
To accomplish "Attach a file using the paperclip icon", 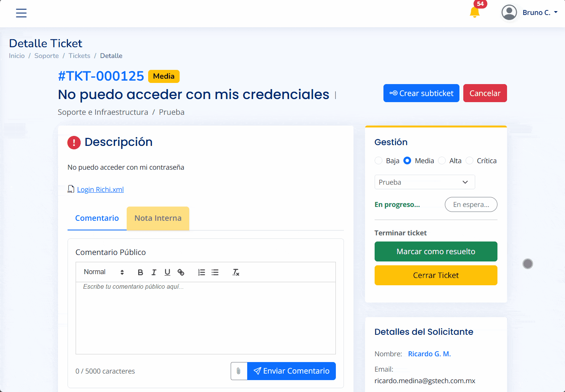I will coord(238,371).
